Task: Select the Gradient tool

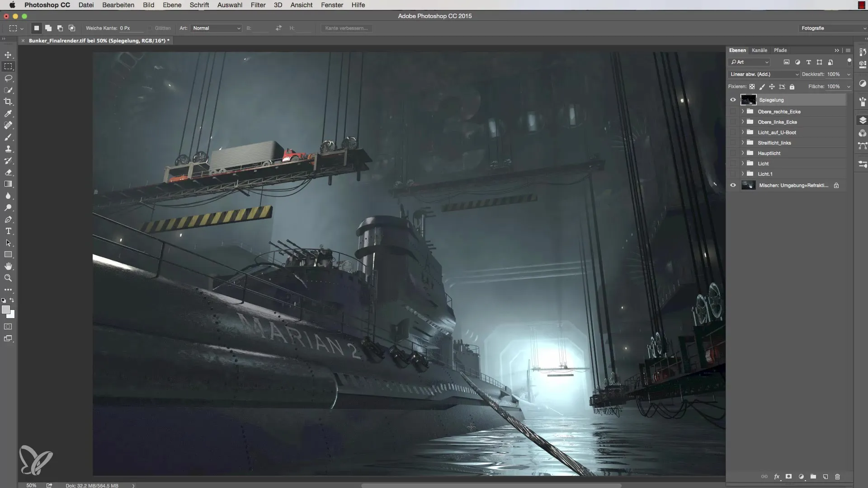Action: [8, 184]
